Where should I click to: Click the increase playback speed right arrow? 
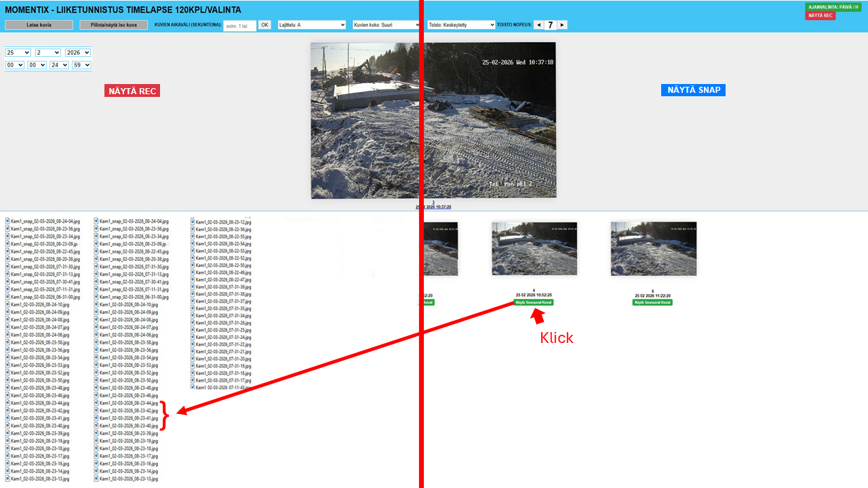[562, 25]
